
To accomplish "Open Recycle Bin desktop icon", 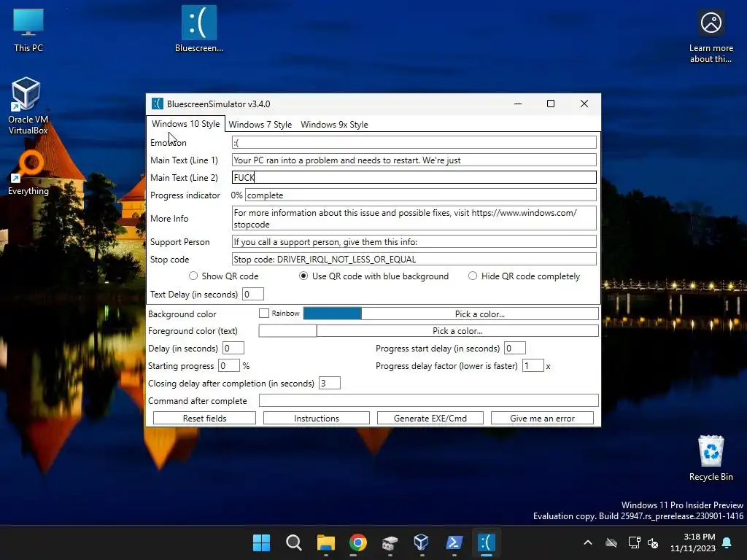I will point(711,458).
